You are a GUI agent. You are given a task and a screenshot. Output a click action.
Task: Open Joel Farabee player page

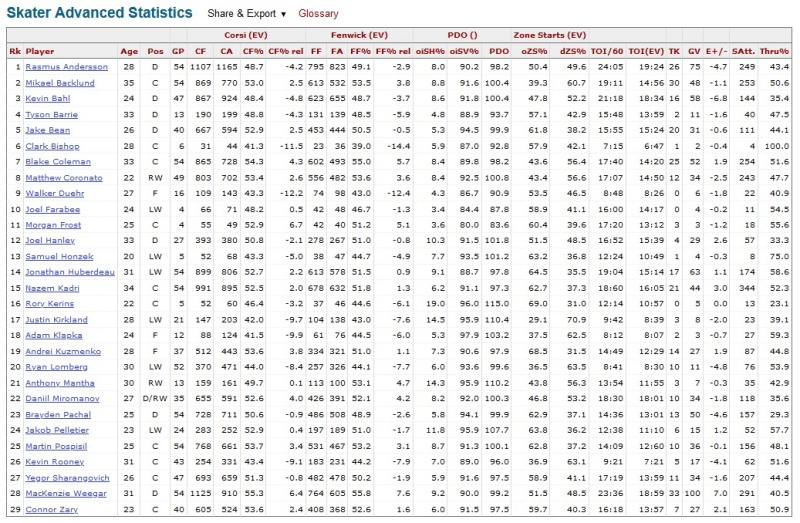(53, 209)
